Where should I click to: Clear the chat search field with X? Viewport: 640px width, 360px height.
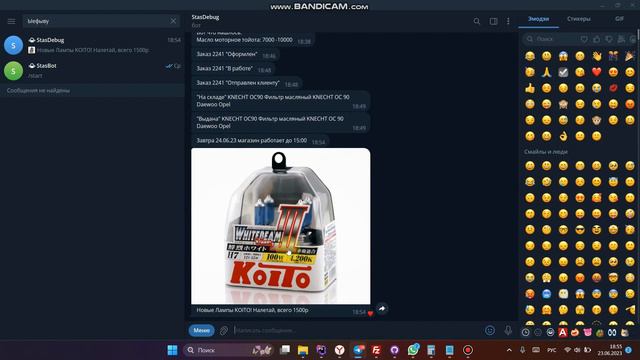click(x=173, y=21)
